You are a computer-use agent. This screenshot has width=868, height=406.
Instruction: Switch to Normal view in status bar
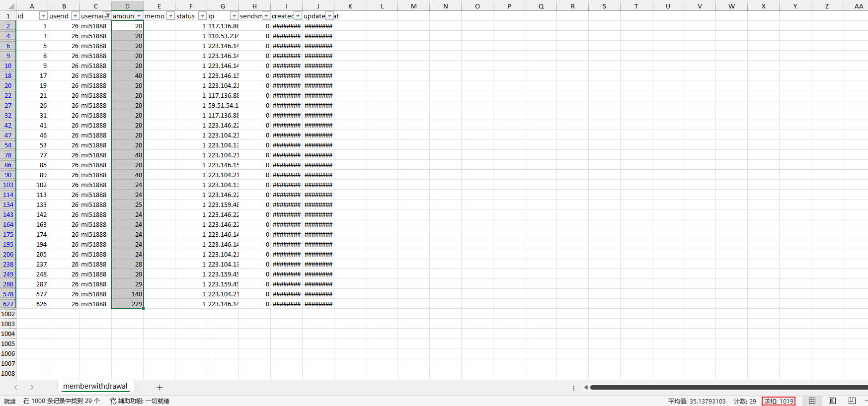click(812, 401)
